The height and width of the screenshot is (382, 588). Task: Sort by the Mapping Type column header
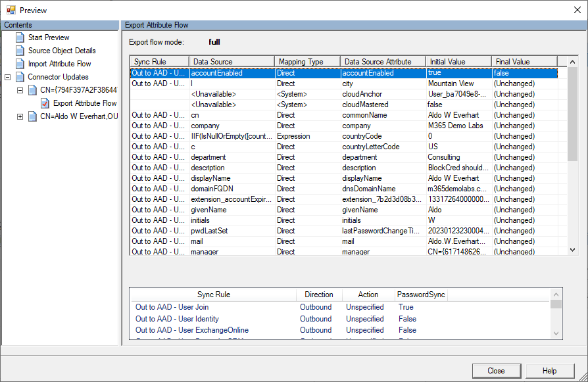[306, 62]
